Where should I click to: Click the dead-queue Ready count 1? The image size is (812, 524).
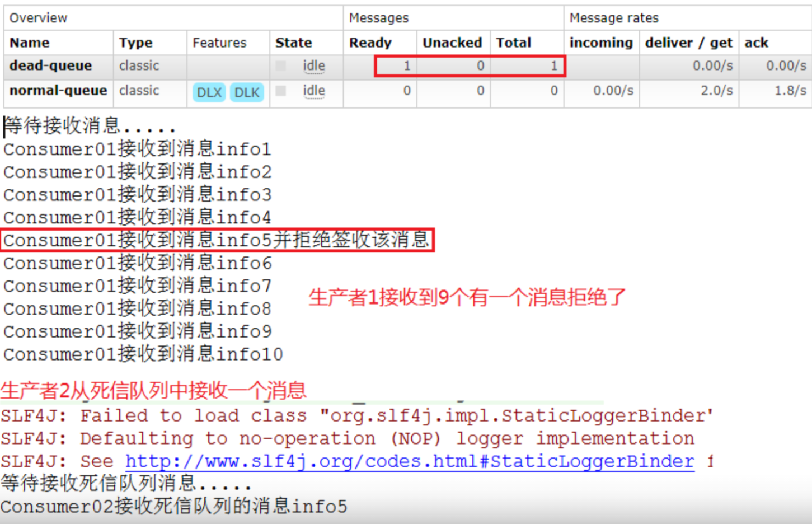point(407,66)
